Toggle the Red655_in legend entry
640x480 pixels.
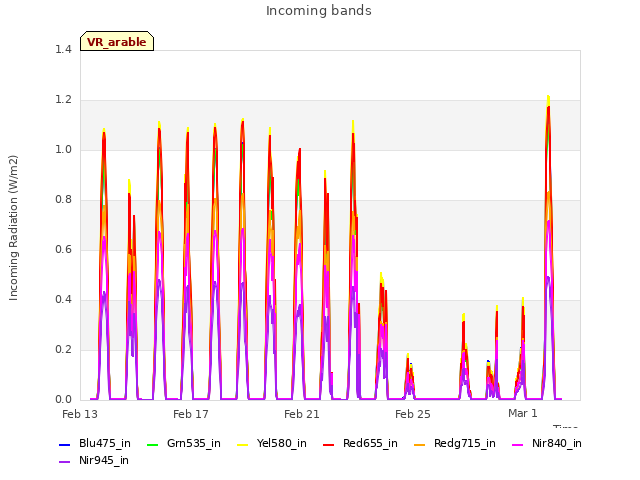pyautogui.click(x=360, y=443)
